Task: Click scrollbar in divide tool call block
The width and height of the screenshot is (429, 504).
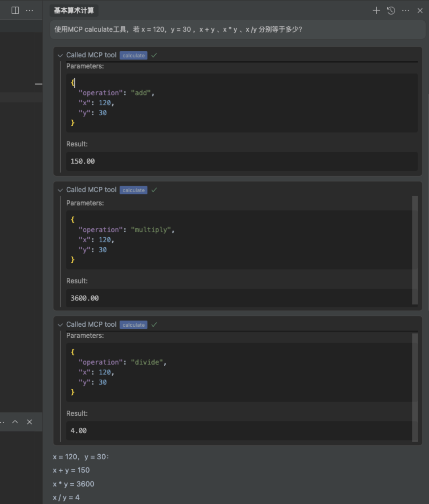Action: [415, 387]
